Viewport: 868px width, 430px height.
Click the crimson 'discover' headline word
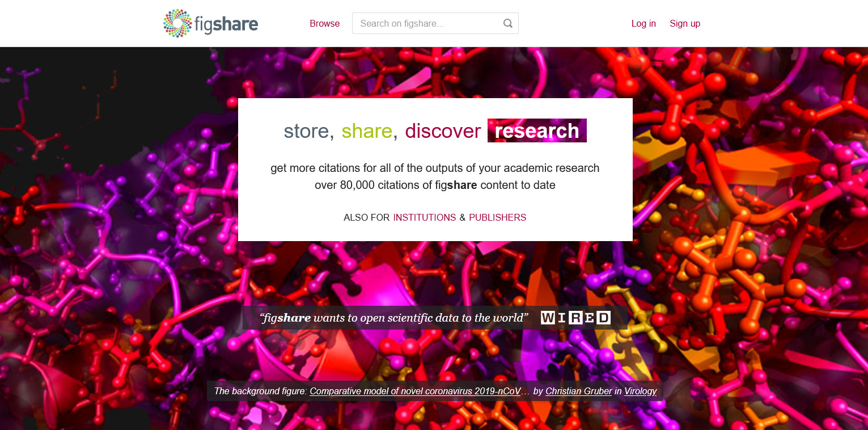443,131
